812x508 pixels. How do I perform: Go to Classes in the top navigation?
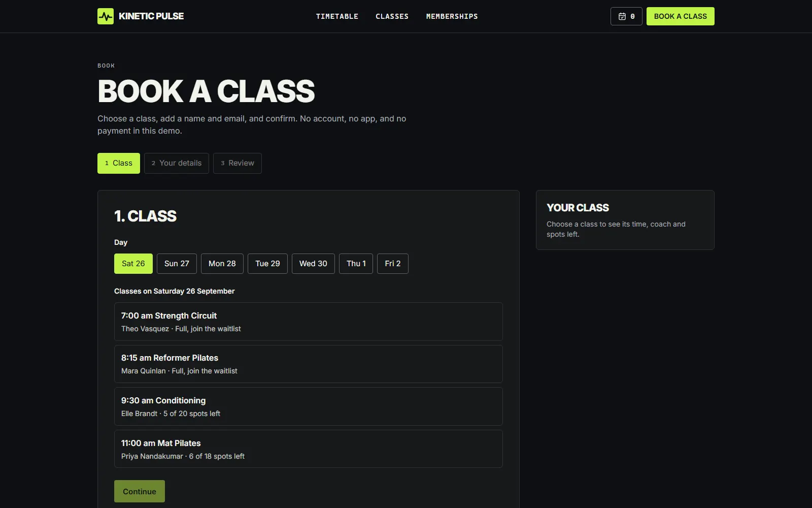click(392, 16)
